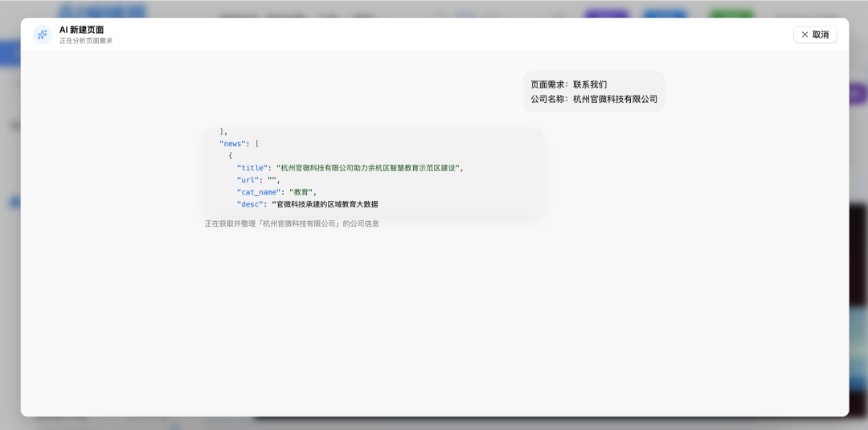Click the '公司名称：杭州官微科技有限公司' message line
The width and height of the screenshot is (868, 430).
594,99
